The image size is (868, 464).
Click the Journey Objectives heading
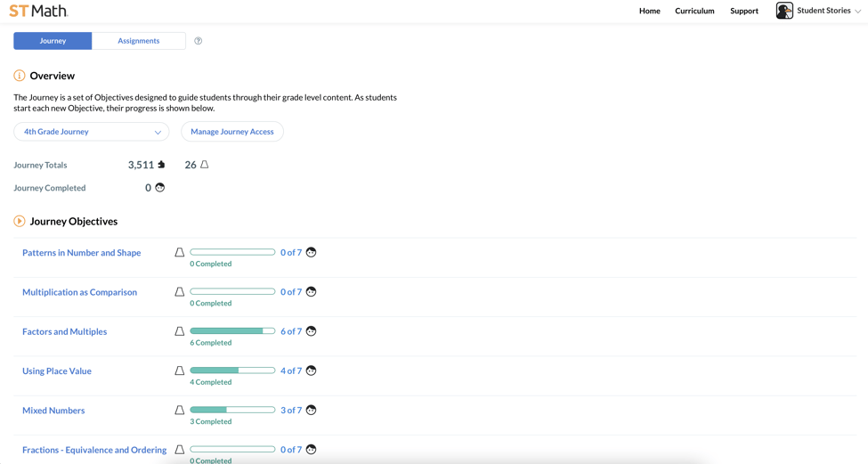point(74,222)
